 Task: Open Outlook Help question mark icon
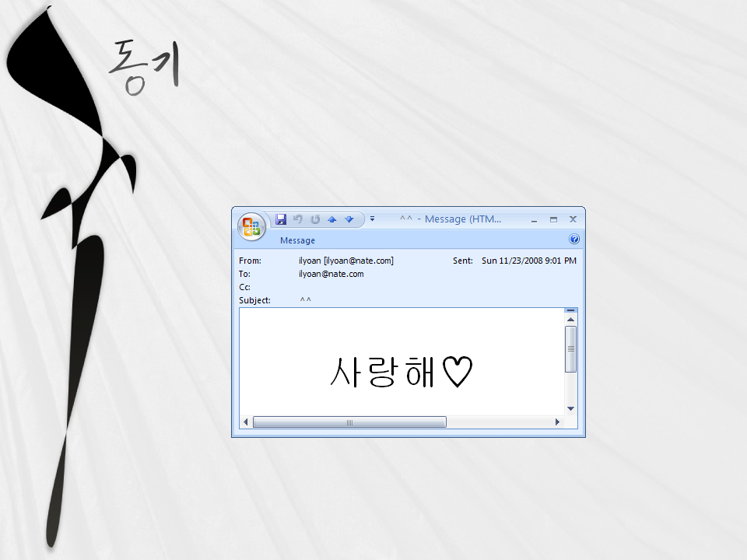pos(574,239)
